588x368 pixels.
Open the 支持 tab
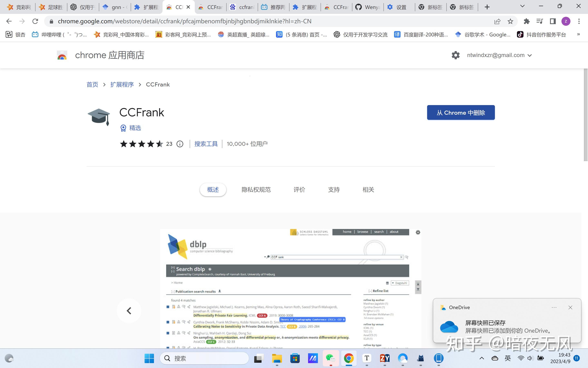tap(334, 190)
